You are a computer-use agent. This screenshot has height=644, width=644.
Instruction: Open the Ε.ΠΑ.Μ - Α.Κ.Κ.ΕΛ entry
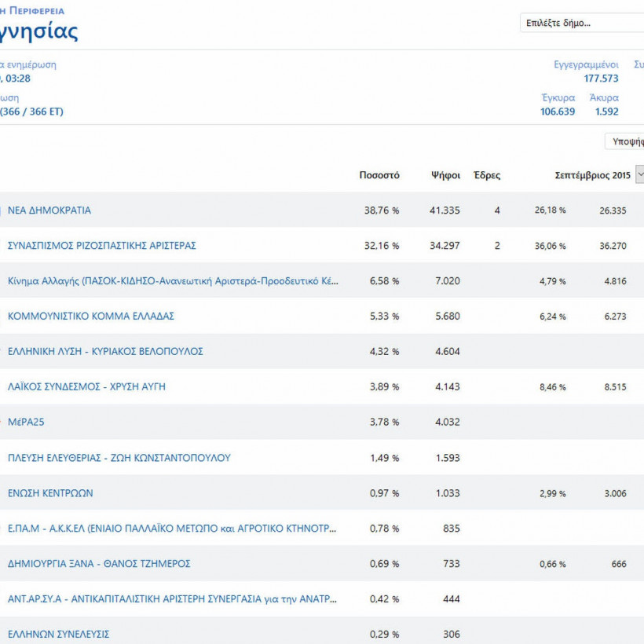172,529
